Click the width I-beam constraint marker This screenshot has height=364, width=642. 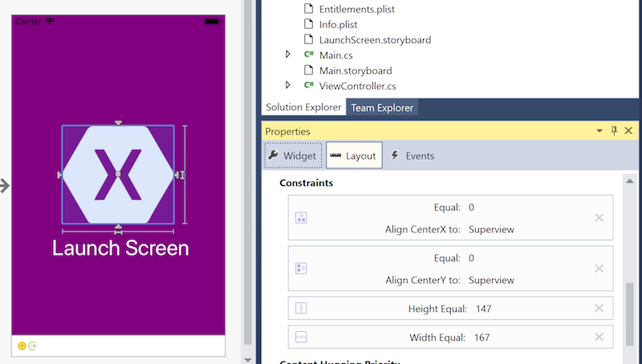tap(118, 232)
